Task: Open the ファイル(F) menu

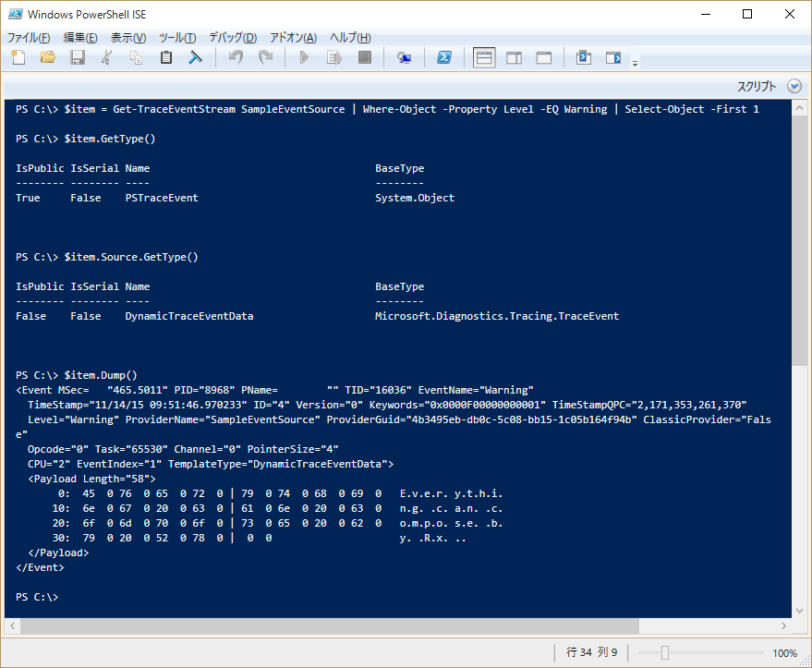Action: click(x=29, y=37)
